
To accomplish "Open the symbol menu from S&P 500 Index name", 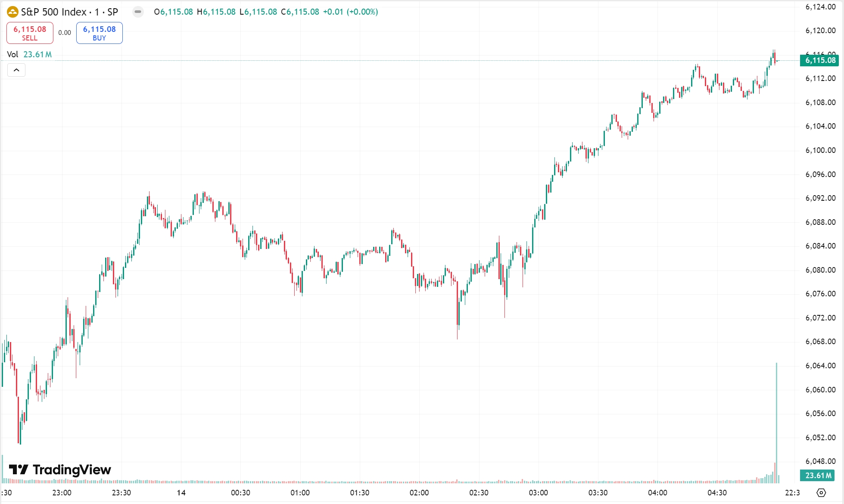I will pyautogui.click(x=52, y=12).
